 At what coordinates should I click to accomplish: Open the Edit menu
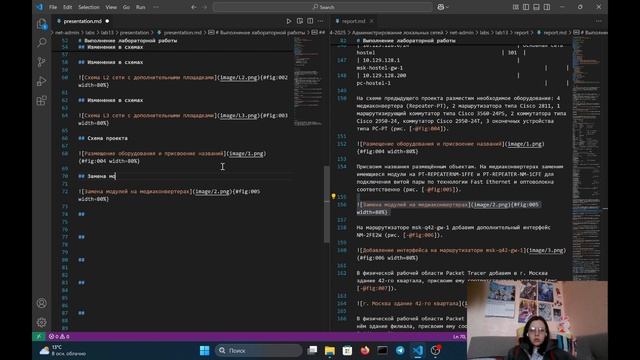coord(67,7)
